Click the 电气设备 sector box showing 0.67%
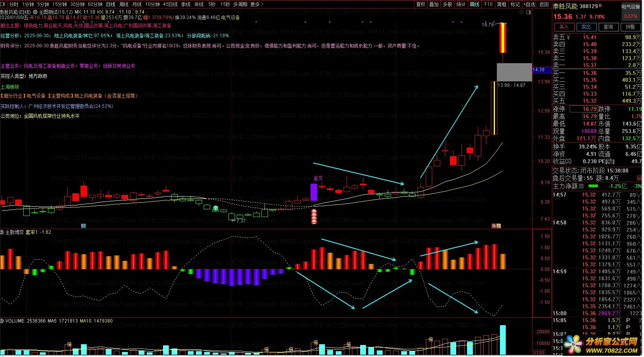Image resolution: width=644 pixels, height=357 pixels. coord(631,12)
